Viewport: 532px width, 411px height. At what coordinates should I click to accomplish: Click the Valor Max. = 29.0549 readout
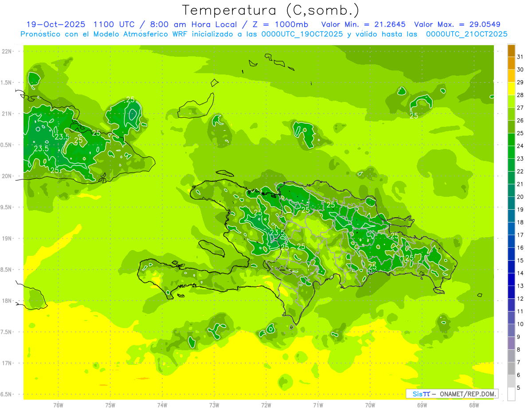tap(457, 24)
